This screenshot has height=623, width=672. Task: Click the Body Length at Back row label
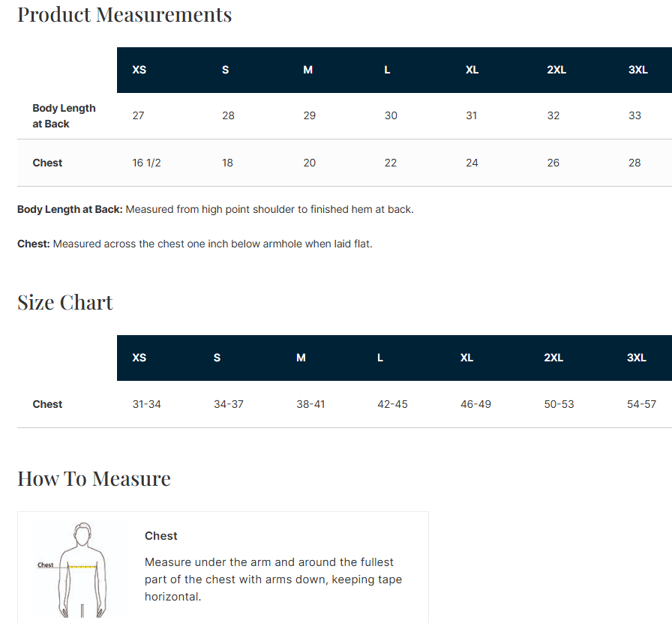(x=64, y=116)
